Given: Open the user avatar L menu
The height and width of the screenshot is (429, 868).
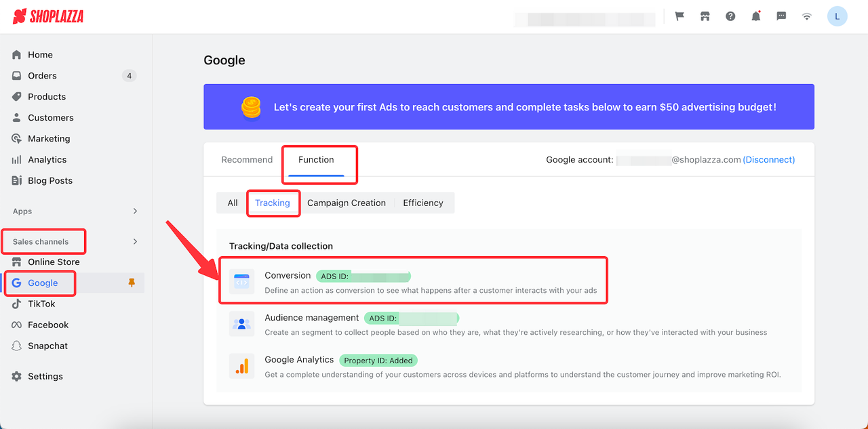Looking at the screenshot, I should coord(837,16).
